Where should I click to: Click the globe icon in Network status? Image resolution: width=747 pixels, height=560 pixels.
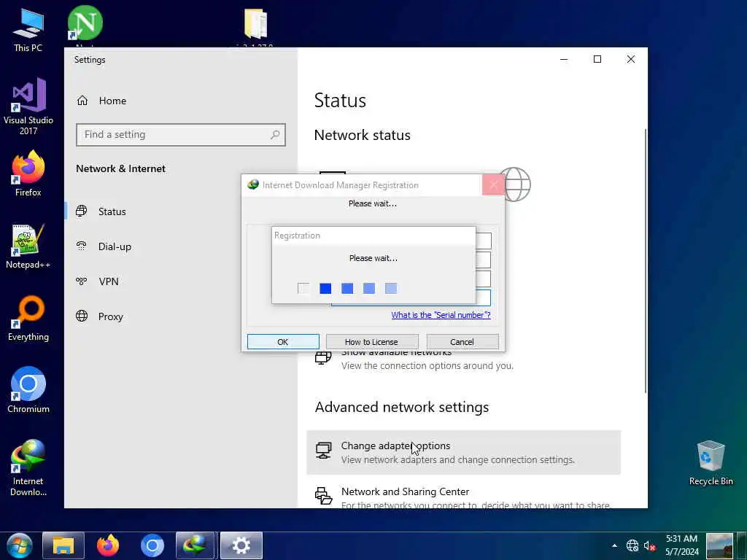point(517,184)
